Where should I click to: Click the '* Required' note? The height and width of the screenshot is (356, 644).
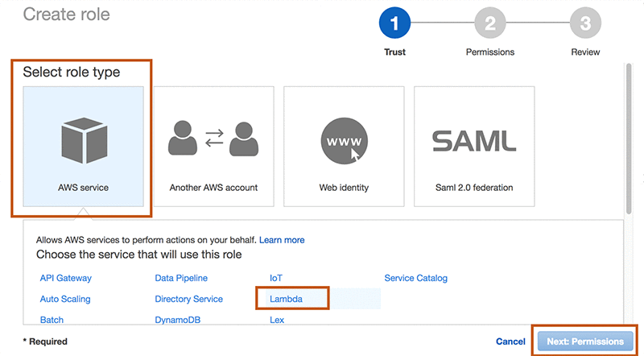pos(45,342)
